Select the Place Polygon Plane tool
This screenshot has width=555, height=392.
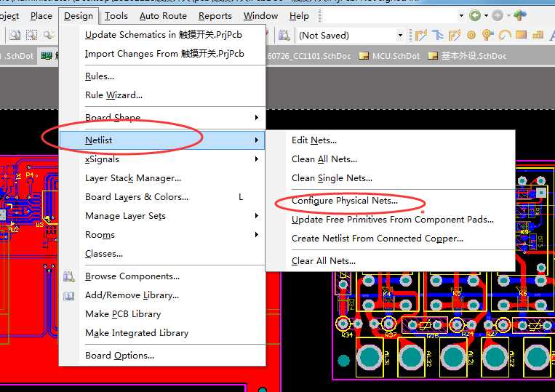[x=538, y=35]
